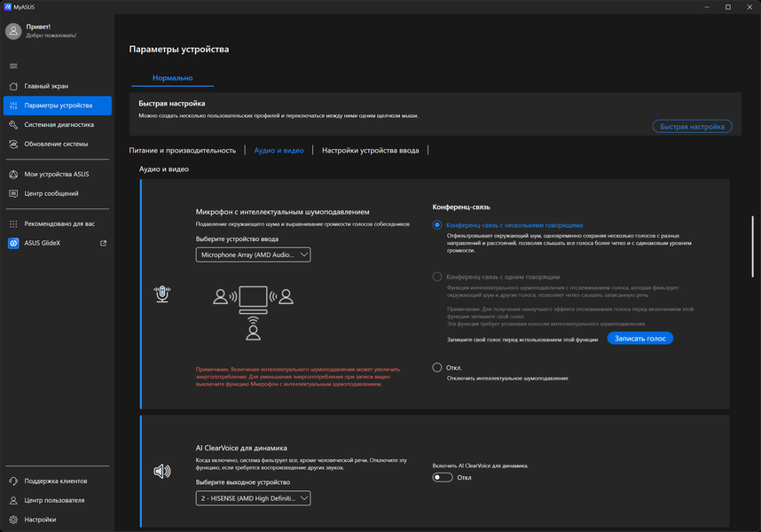Click the Быстрая настройка button
The image size is (761, 532).
pos(692,127)
